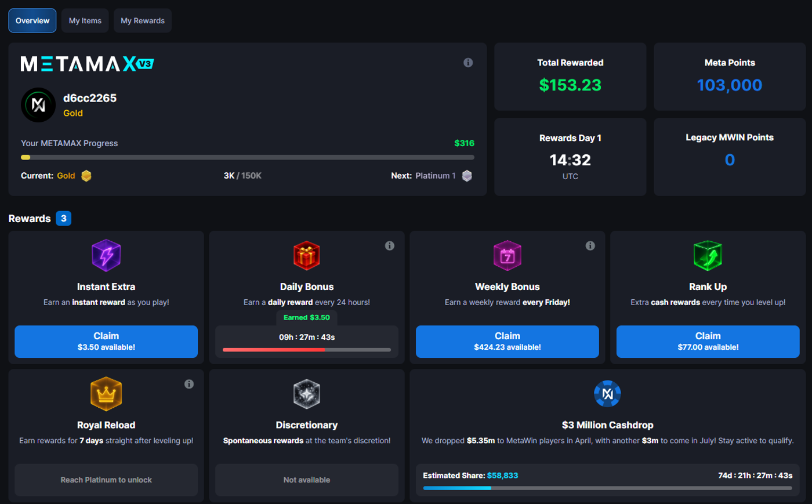Screen dimensions: 812x504
Task: Open the Overview tab
Action: point(32,21)
